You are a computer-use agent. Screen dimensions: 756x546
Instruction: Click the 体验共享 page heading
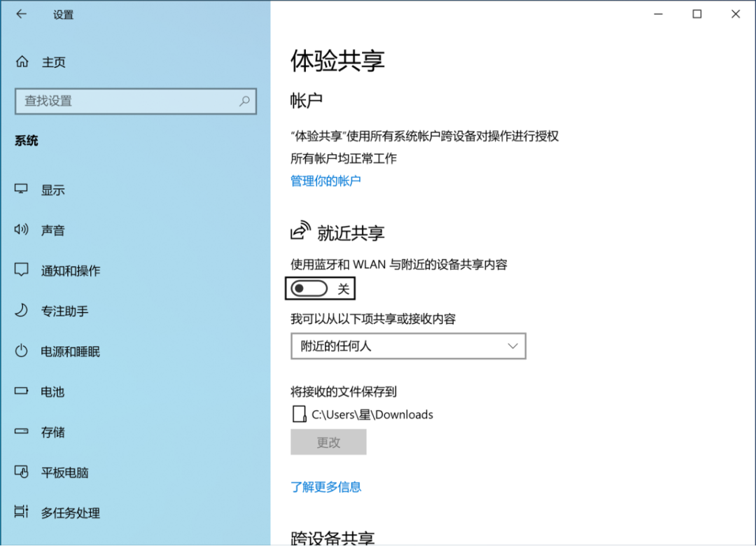point(337,60)
